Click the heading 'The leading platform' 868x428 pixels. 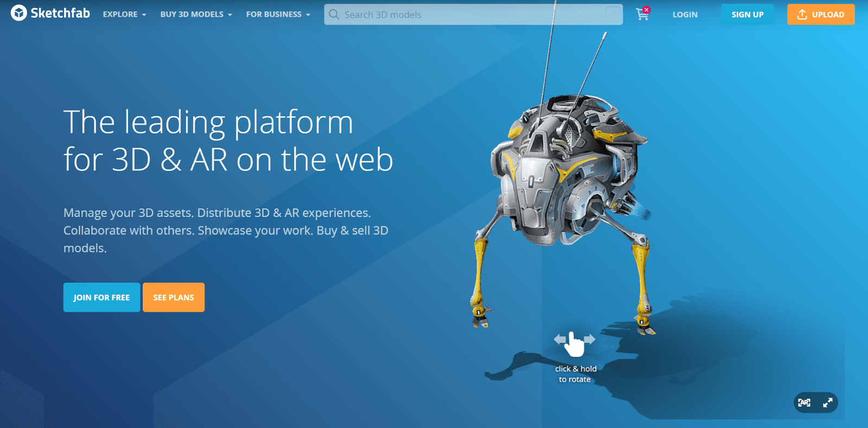(208, 122)
